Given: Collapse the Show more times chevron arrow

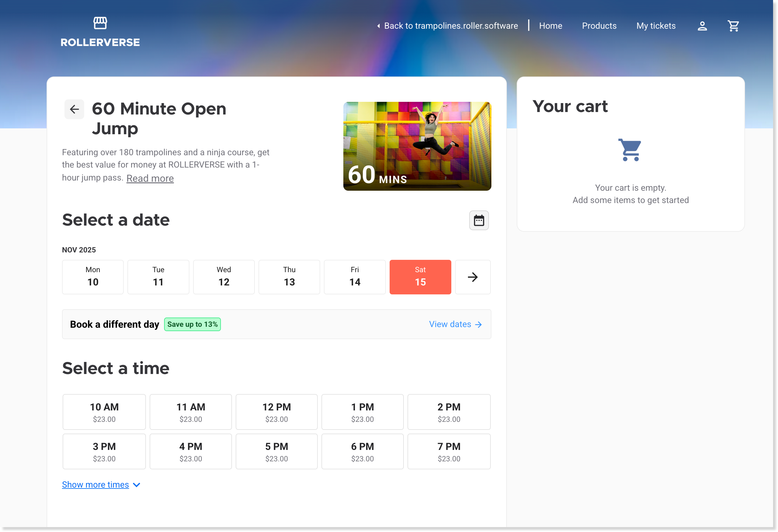Looking at the screenshot, I should pos(136,484).
